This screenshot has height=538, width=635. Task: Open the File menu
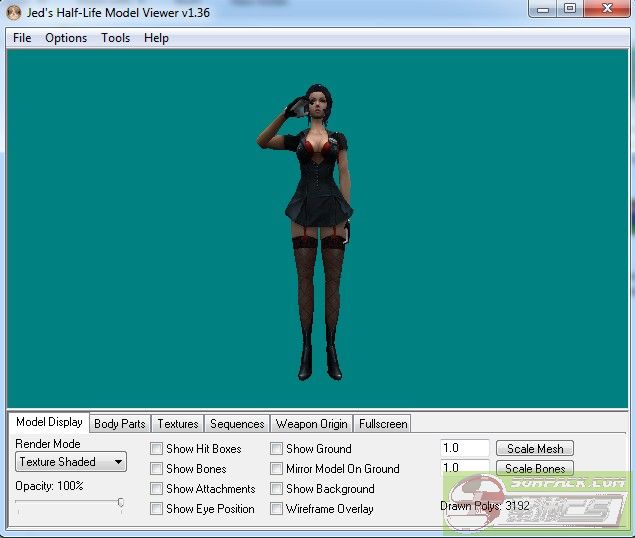tap(22, 38)
